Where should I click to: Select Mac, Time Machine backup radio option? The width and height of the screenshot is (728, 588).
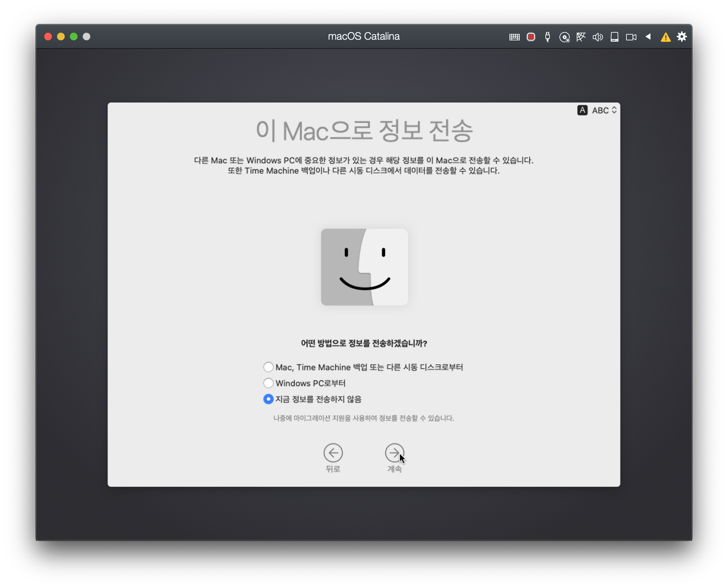(x=269, y=367)
